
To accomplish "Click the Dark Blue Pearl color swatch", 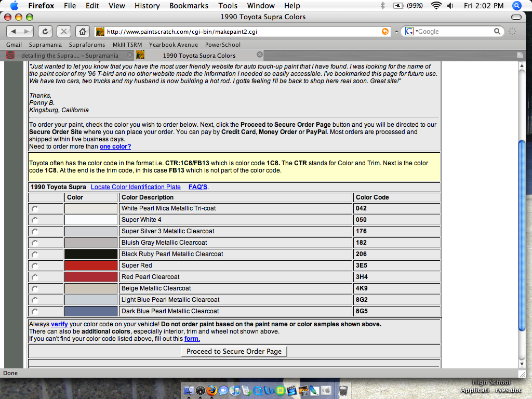I will point(91,311).
